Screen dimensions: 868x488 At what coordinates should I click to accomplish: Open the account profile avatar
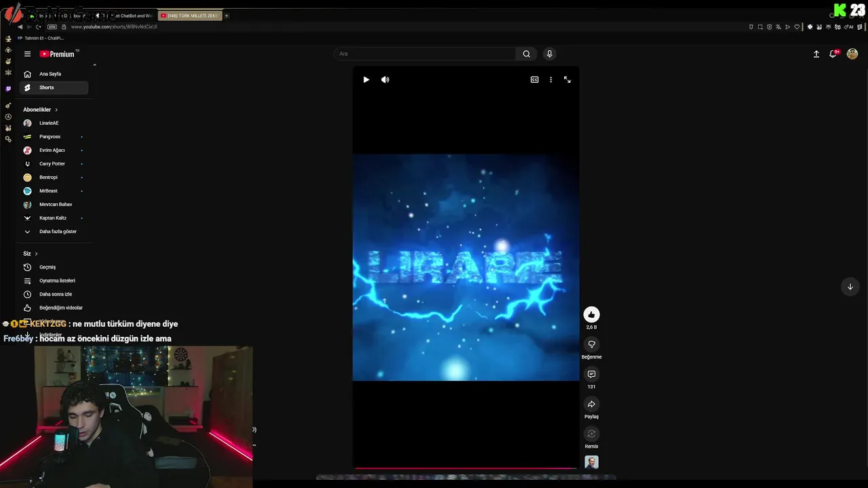[x=852, y=54]
